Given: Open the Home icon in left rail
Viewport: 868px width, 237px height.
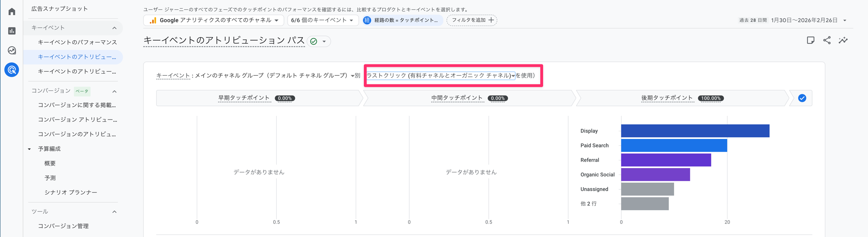Looking at the screenshot, I should pos(12,11).
